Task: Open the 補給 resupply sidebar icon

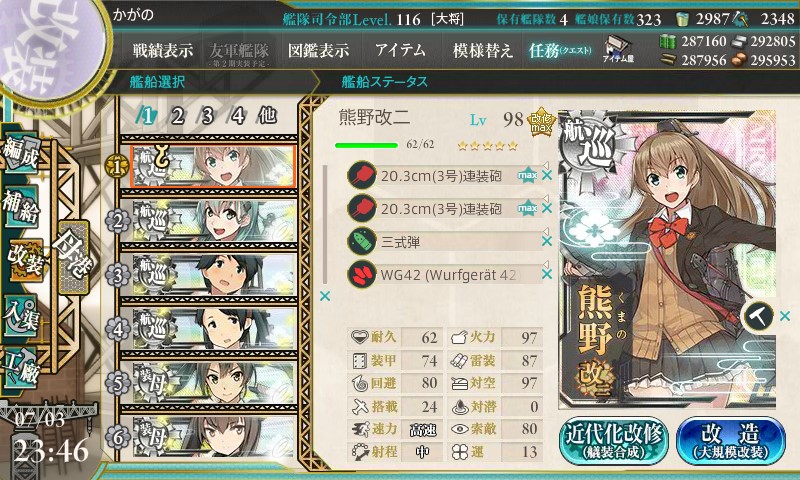Action: (21, 206)
